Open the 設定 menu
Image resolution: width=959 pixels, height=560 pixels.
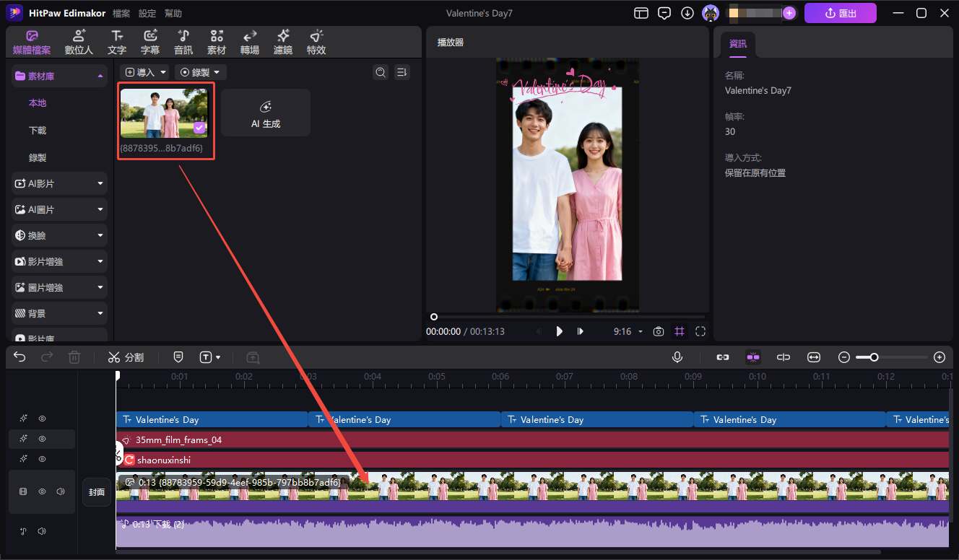147,14
